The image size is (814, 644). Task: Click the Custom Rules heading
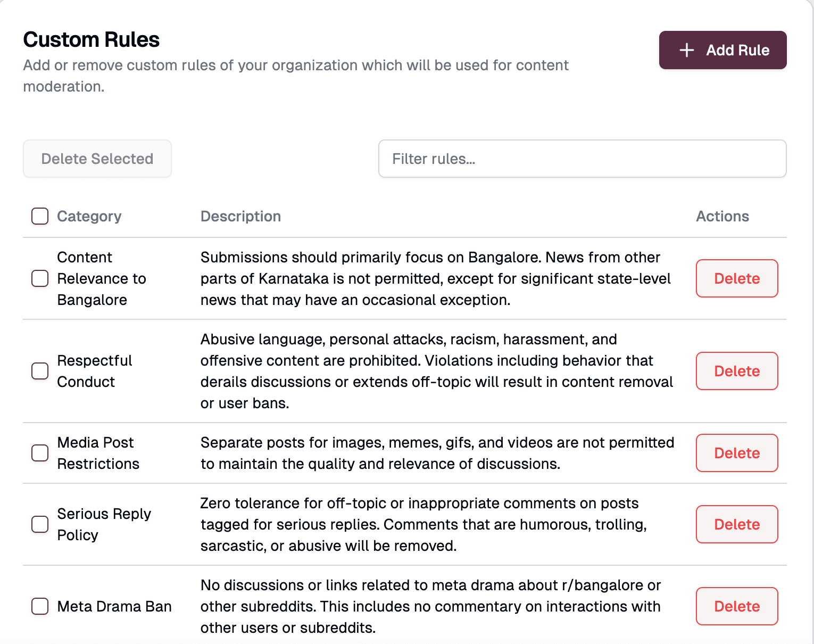tap(91, 39)
